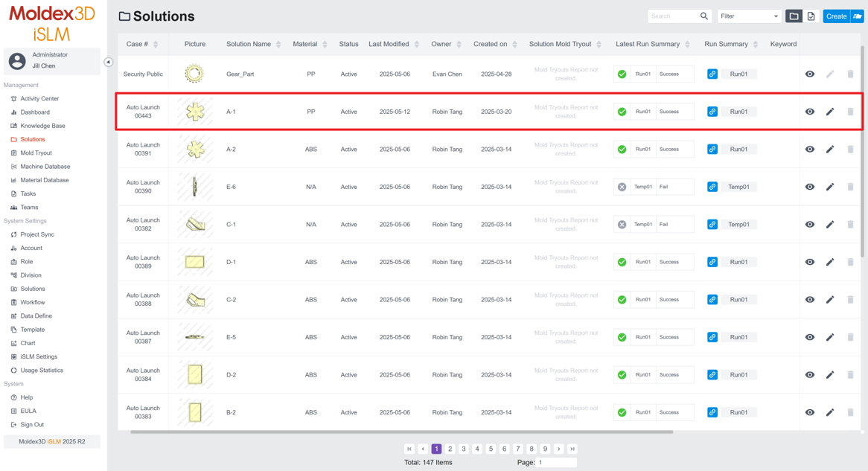Switch to folder view in the toolbar

tap(794, 16)
